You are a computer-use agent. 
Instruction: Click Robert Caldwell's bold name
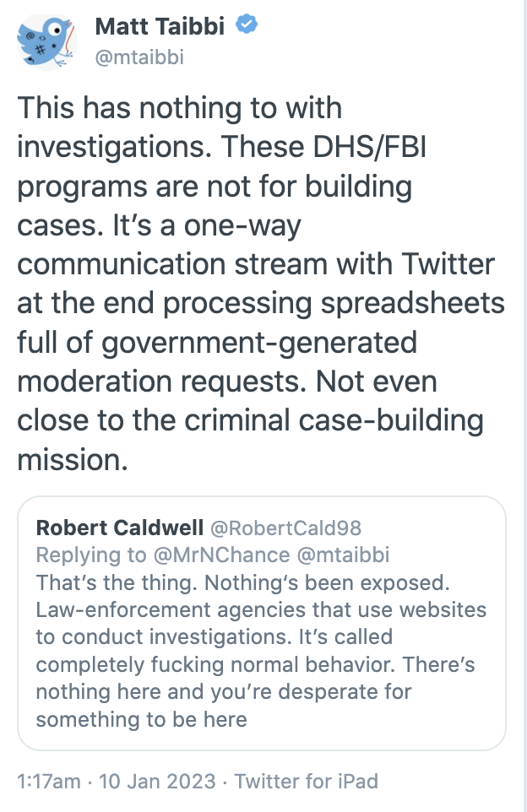tap(120, 528)
